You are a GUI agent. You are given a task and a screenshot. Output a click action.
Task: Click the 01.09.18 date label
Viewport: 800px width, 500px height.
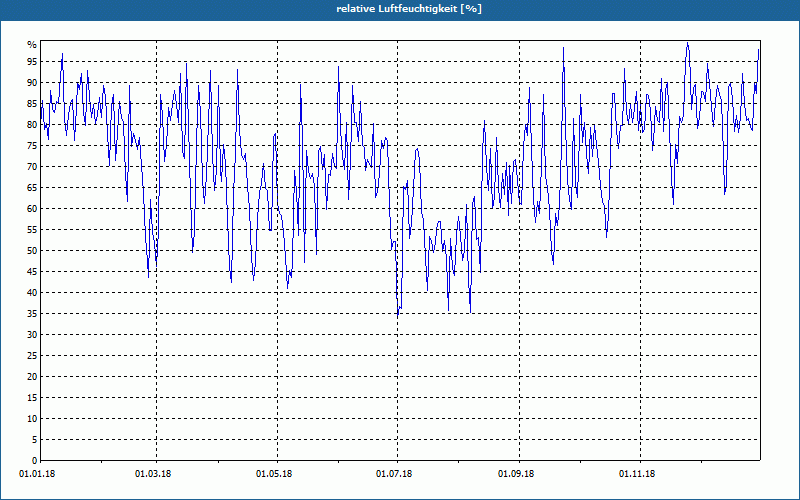point(516,474)
